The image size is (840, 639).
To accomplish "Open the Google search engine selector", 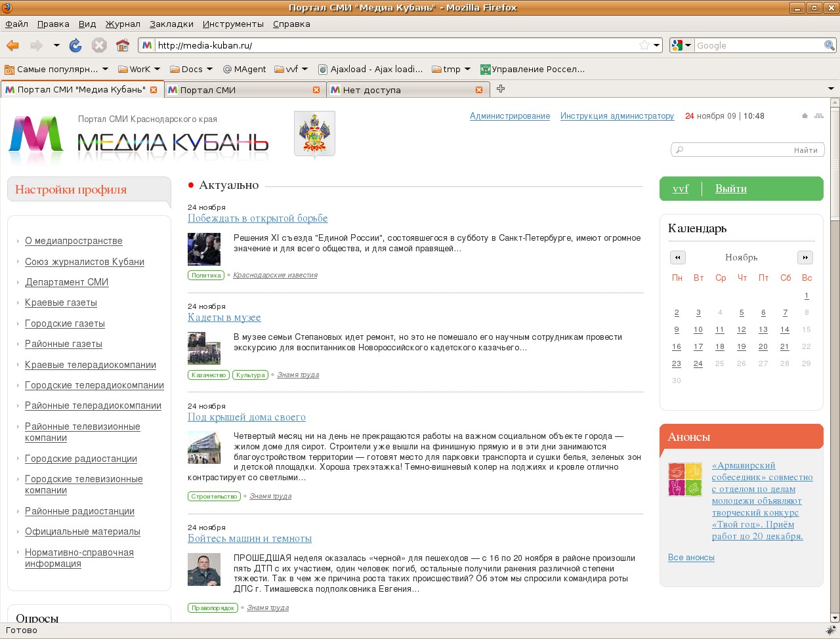I will pyautogui.click(x=682, y=45).
